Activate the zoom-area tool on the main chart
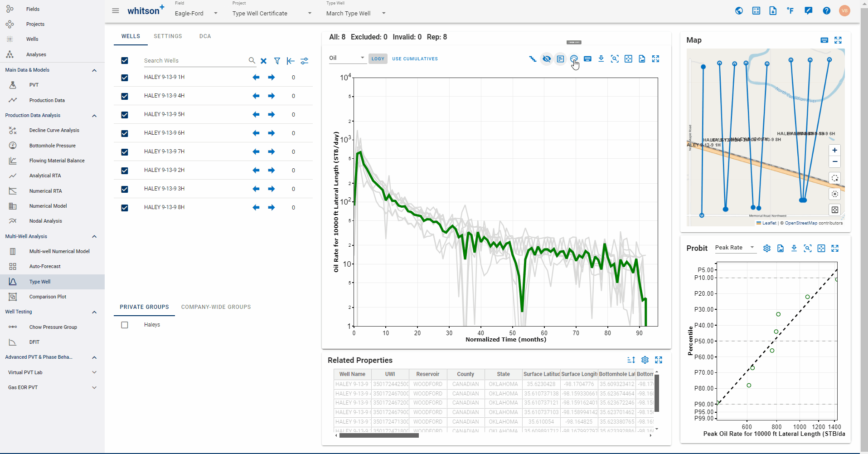 coord(615,59)
